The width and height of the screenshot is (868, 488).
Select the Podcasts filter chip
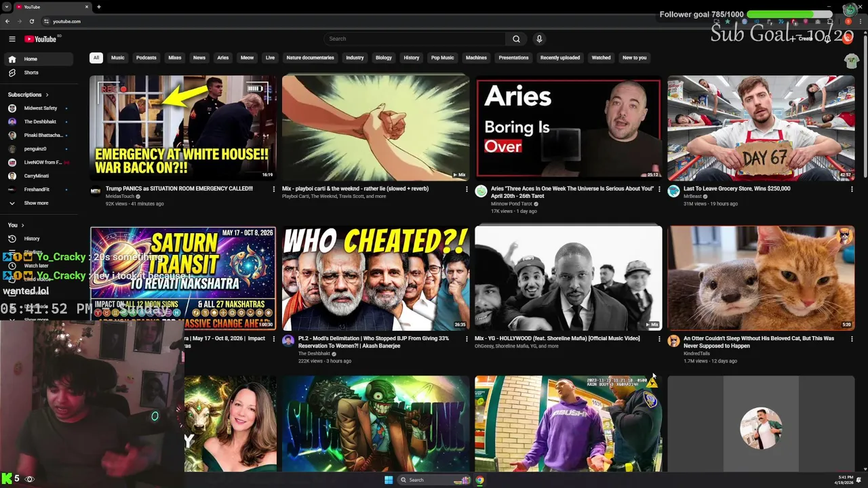146,58
